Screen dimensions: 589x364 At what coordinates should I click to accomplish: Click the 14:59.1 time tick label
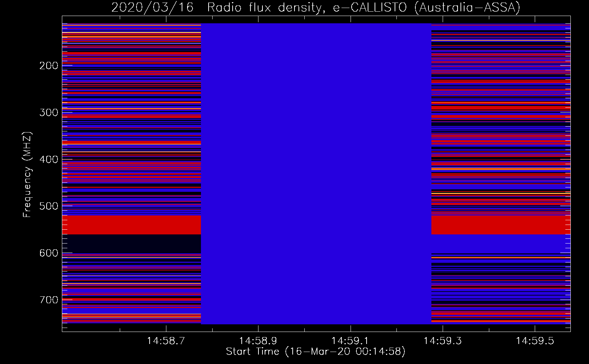350,341
